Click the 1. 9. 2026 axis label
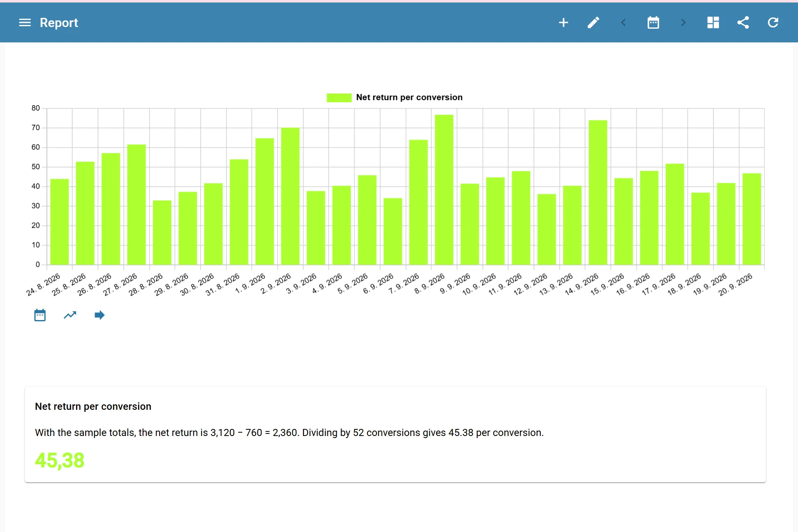 (x=251, y=284)
